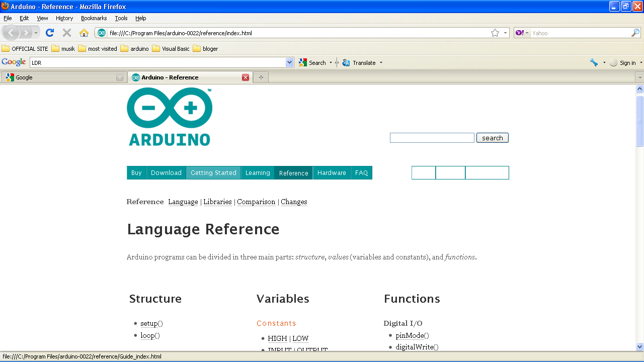Image resolution: width=644 pixels, height=362 pixels.
Task: Open the Buy navigation tab
Action: 136,172
